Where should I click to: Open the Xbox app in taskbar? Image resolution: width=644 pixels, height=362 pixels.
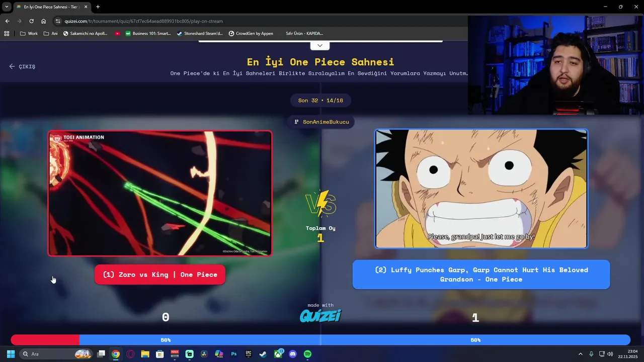tap(278, 354)
